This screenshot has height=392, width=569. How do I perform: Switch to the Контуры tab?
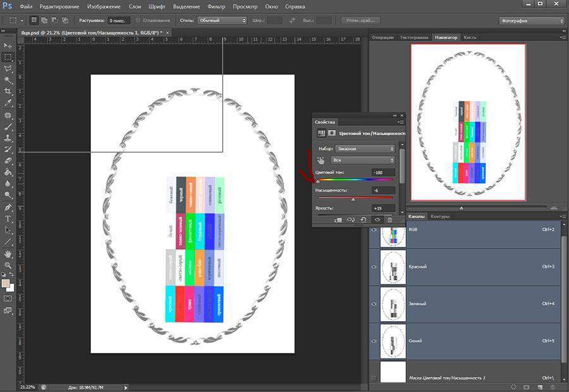(x=440, y=216)
